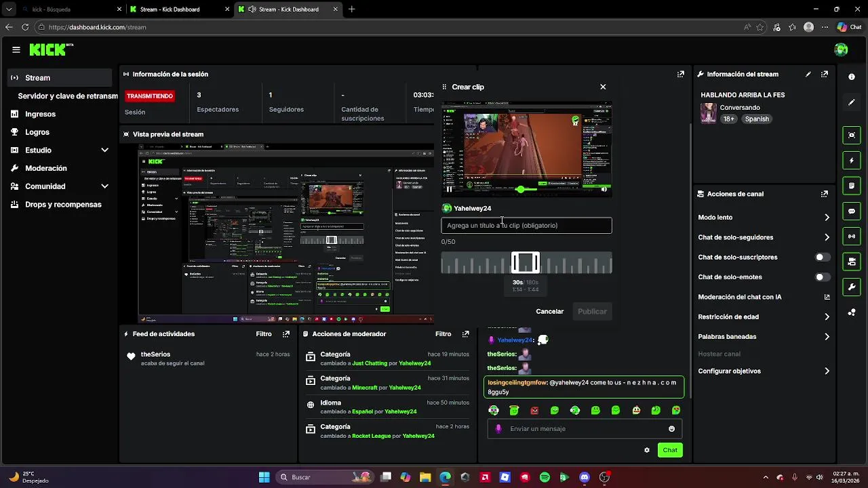Image resolution: width=868 pixels, height=488 pixels.
Task: Click the Spanish language tag
Action: (x=757, y=119)
